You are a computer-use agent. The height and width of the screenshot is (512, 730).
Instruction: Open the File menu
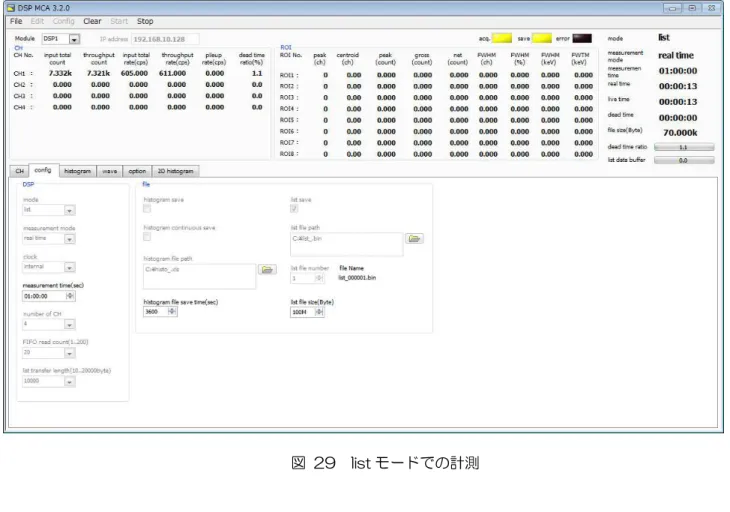(x=16, y=21)
